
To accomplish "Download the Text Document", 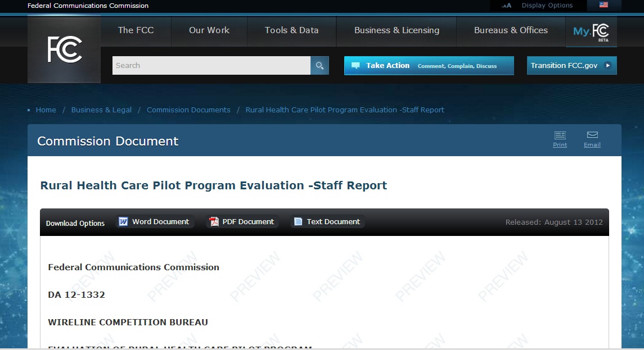I will pos(333,221).
